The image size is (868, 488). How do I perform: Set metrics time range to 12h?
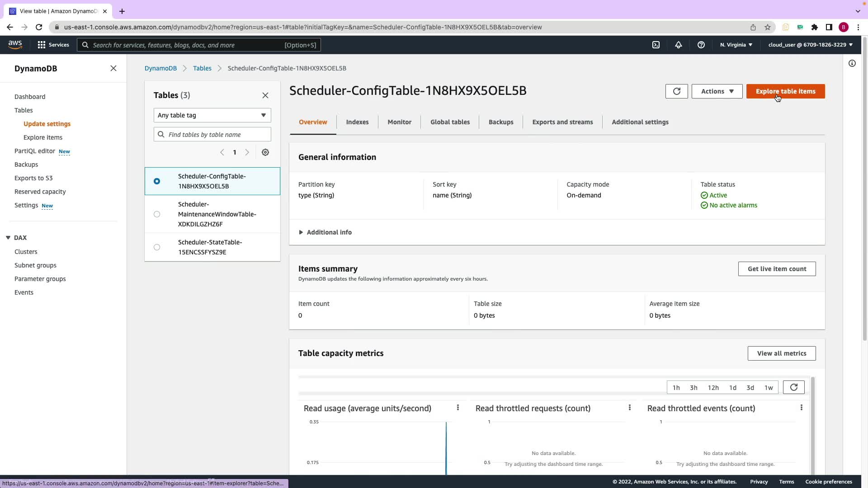[713, 388]
